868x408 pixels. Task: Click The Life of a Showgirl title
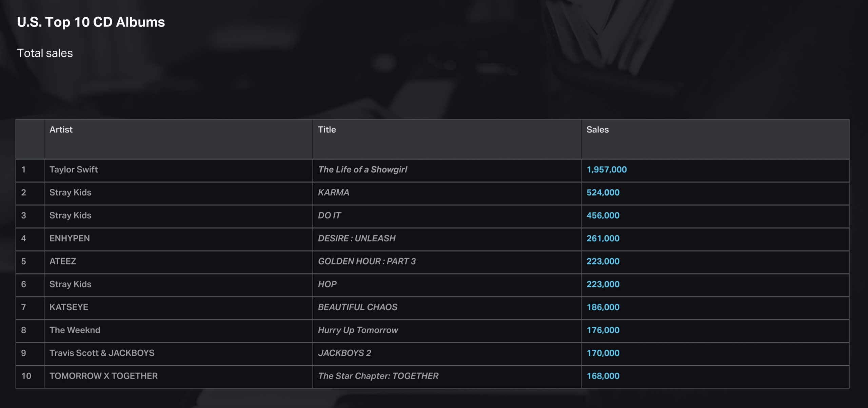click(x=362, y=170)
